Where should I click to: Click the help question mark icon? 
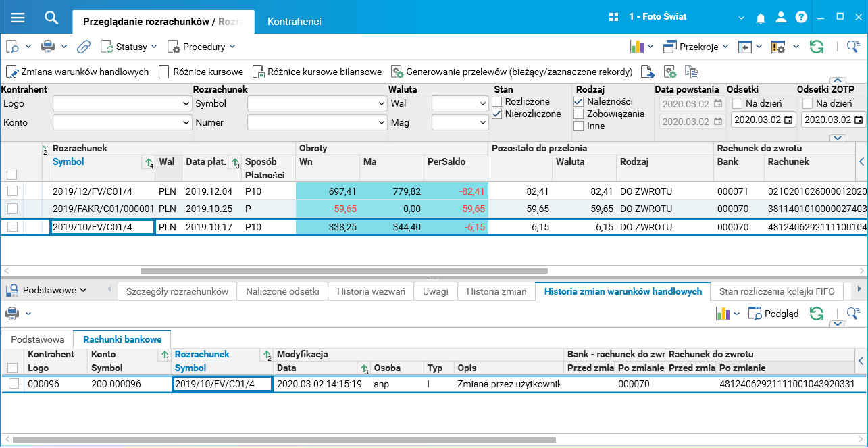(x=801, y=18)
